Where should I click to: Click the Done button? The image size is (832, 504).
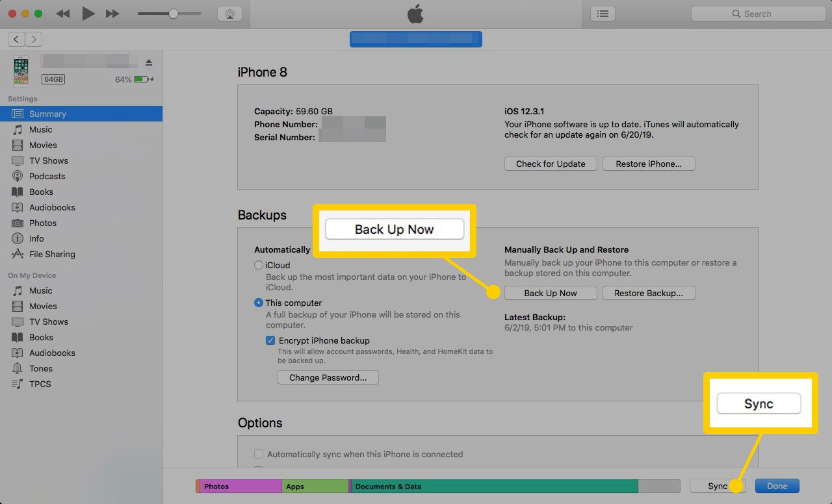(777, 486)
